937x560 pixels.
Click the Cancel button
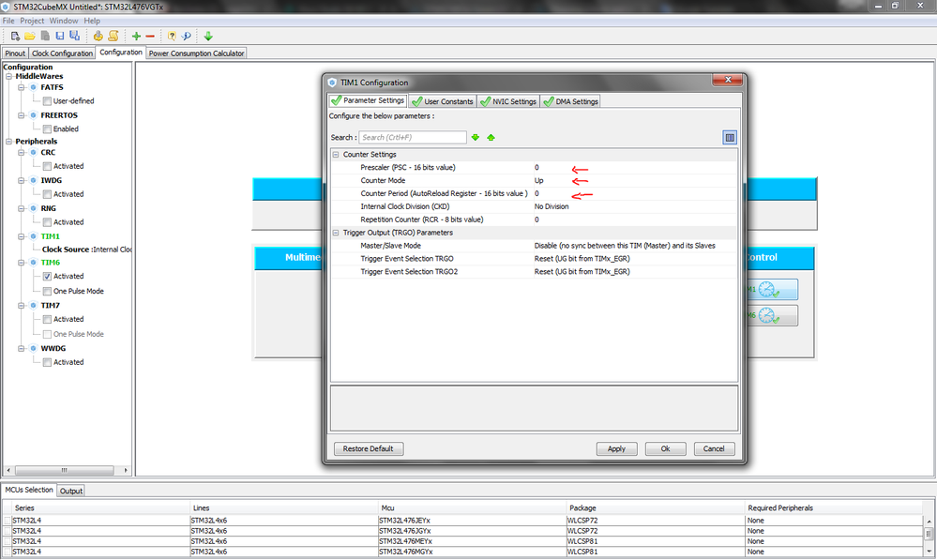point(714,448)
